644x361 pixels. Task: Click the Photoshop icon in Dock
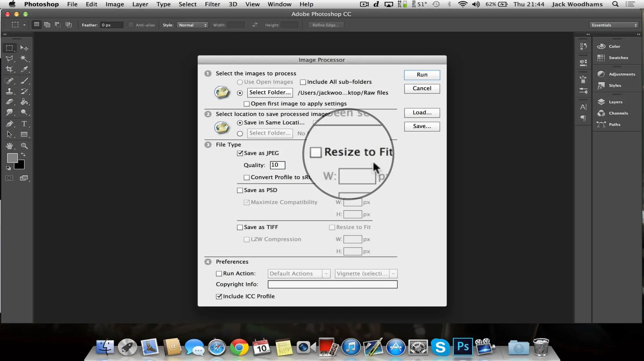point(462,347)
